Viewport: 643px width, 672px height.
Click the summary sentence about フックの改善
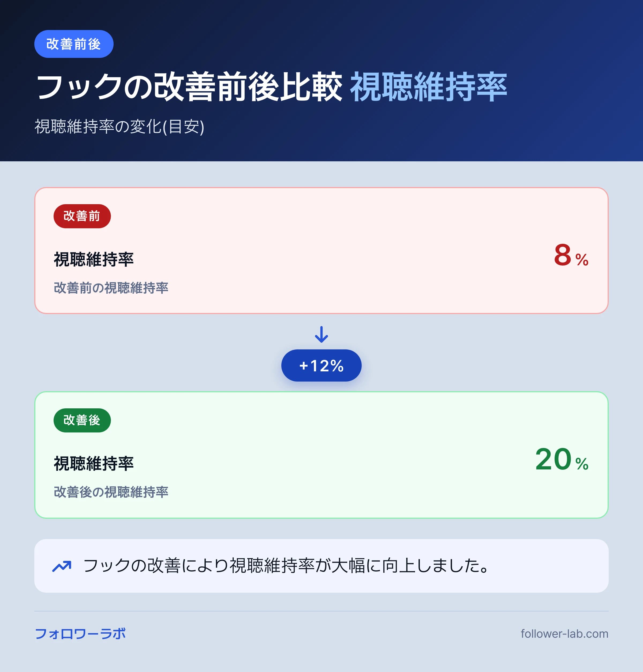pyautogui.click(x=286, y=566)
